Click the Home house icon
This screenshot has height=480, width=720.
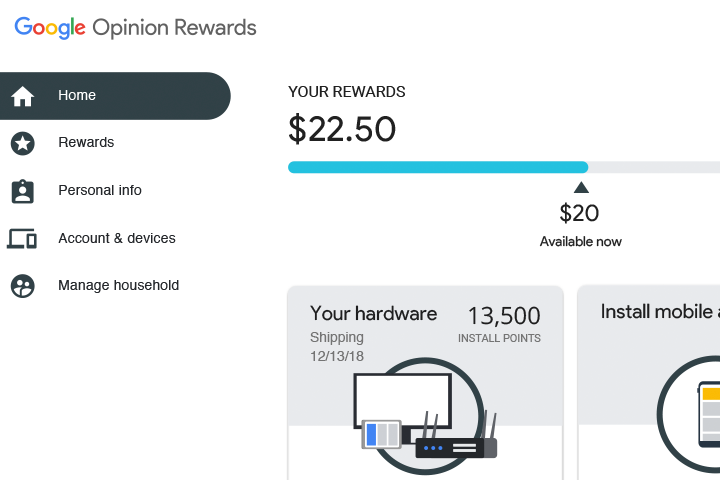[22, 96]
